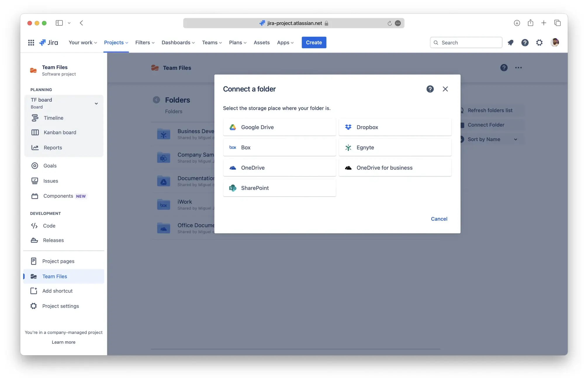
Task: Click Learn more link in sidebar
Action: click(x=63, y=342)
